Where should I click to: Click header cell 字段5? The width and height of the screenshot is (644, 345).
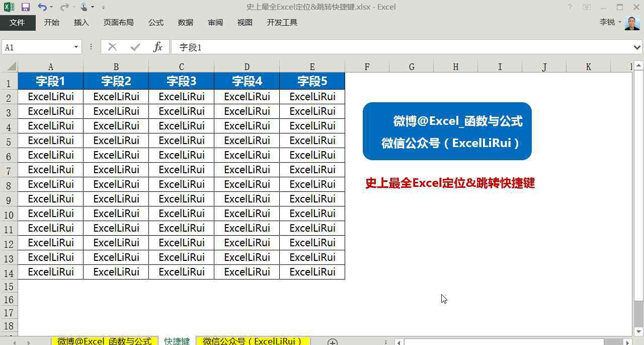click(312, 81)
